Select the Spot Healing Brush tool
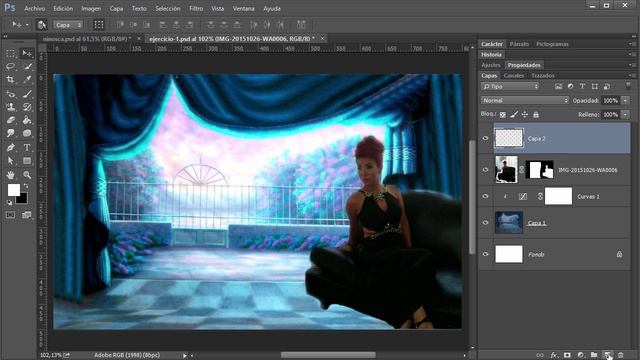This screenshot has width=640, height=360. 11,94
